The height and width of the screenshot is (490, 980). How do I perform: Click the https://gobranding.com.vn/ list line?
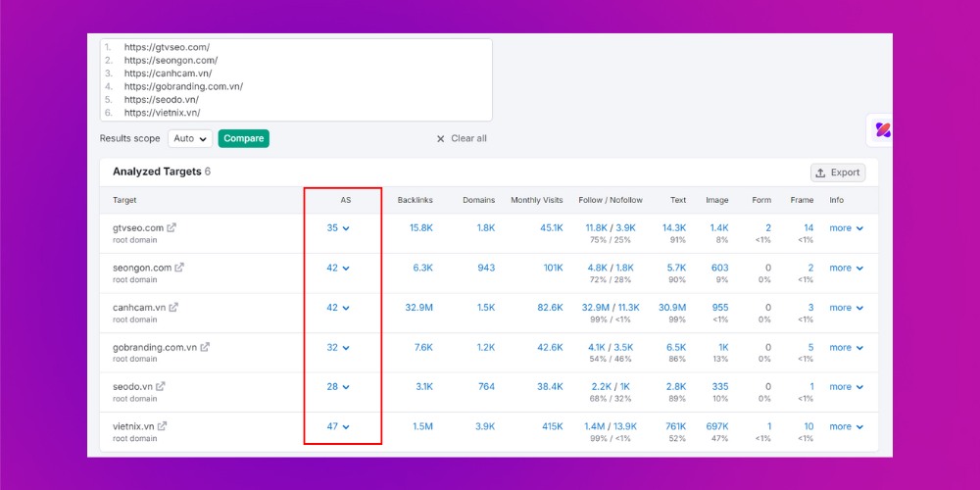pos(183,86)
